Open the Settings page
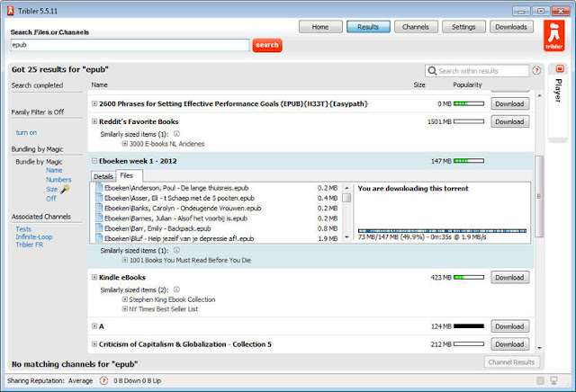The height and width of the screenshot is (392, 576). (463, 27)
